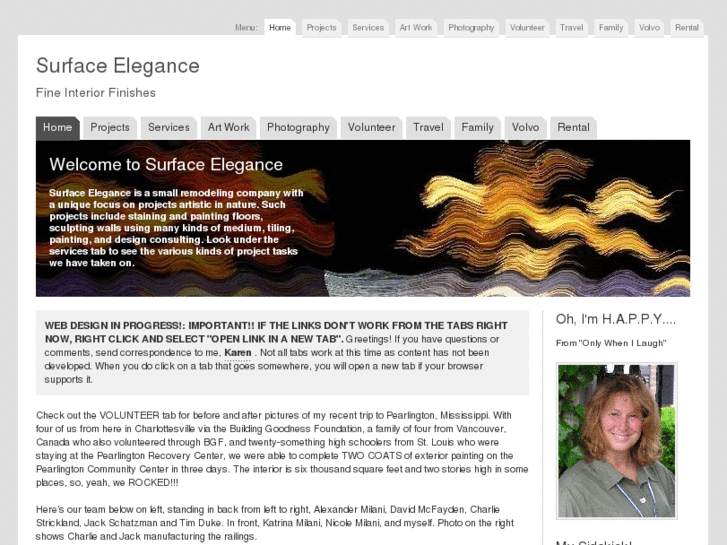Open the large Volunteer tab above banner
This screenshot has height=545, width=727.
[371, 128]
